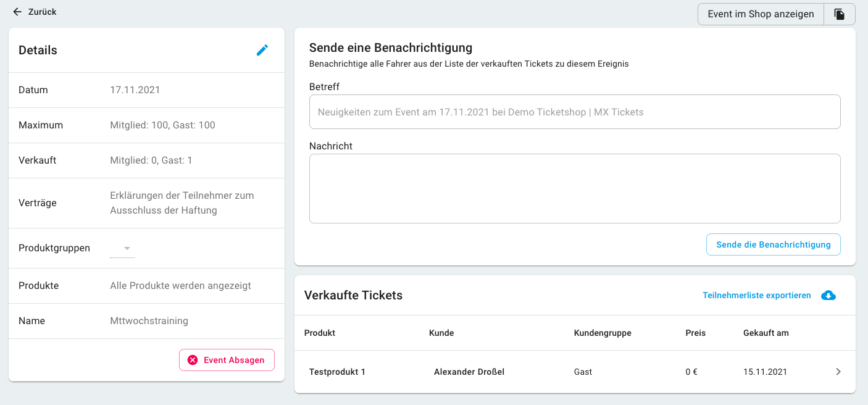Click Teilnehmerliste exportieren link
This screenshot has width=868, height=405.
pos(756,296)
